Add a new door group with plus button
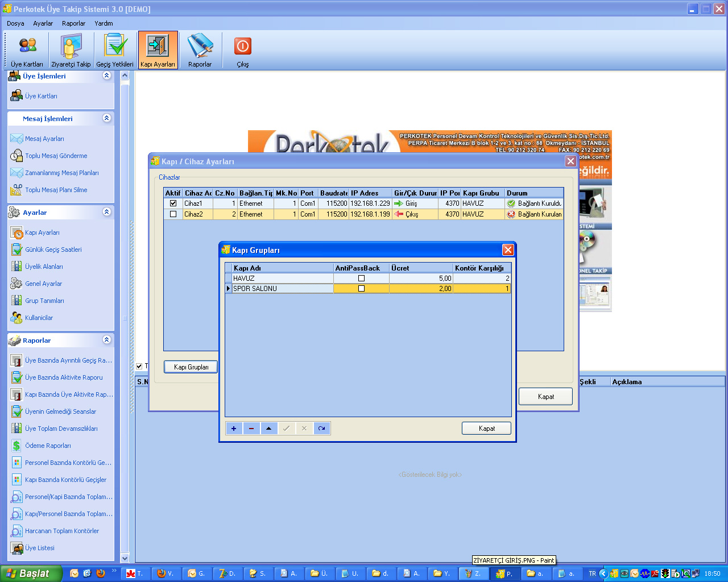The height and width of the screenshot is (582, 728). coord(234,429)
